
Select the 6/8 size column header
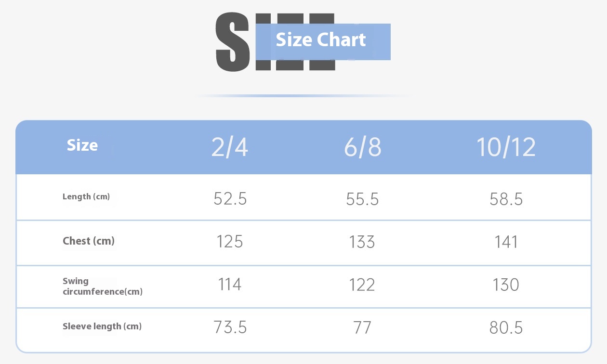tap(362, 147)
